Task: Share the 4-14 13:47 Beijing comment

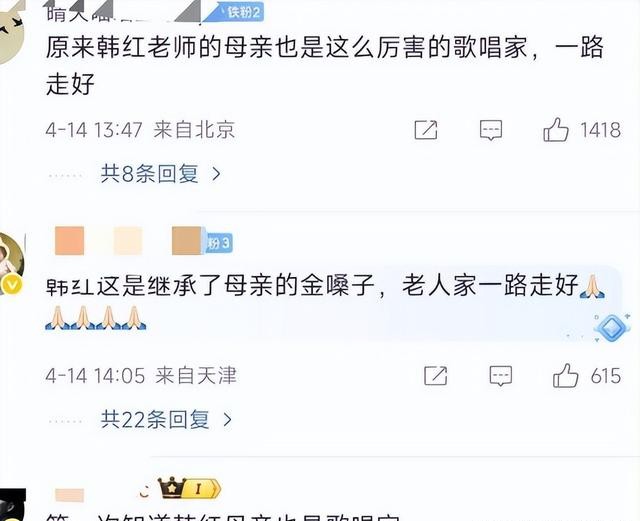Action: click(426, 130)
